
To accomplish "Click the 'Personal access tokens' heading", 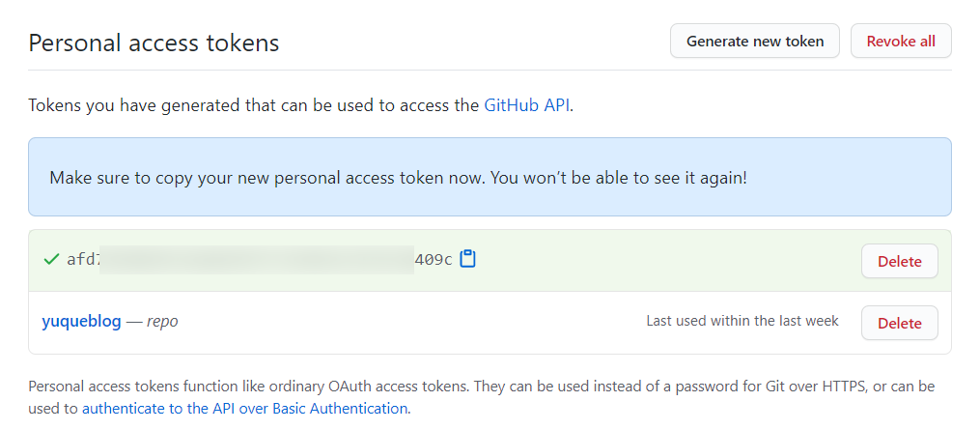I will [x=154, y=43].
